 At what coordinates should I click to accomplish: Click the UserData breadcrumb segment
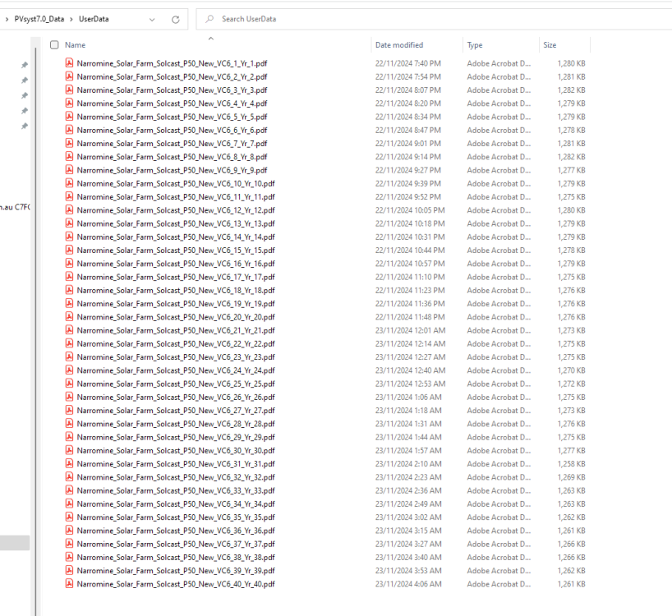pyautogui.click(x=94, y=19)
